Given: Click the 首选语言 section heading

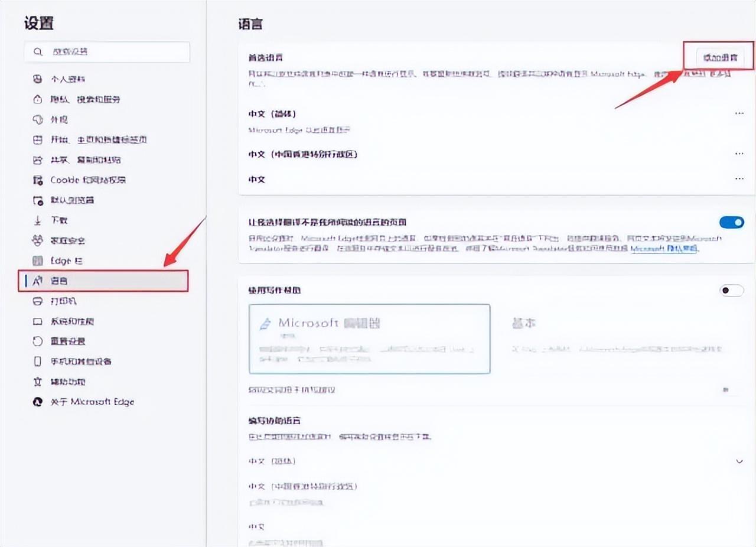Looking at the screenshot, I should [x=266, y=57].
